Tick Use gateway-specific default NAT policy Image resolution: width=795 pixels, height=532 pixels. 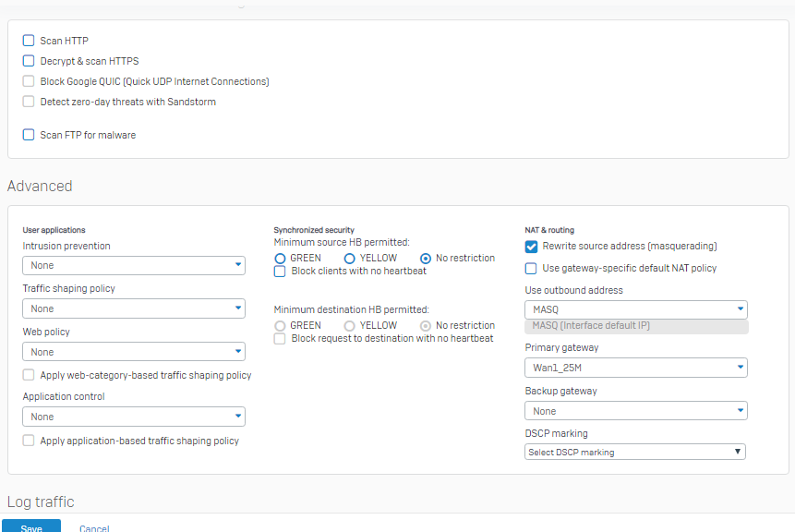coord(531,269)
